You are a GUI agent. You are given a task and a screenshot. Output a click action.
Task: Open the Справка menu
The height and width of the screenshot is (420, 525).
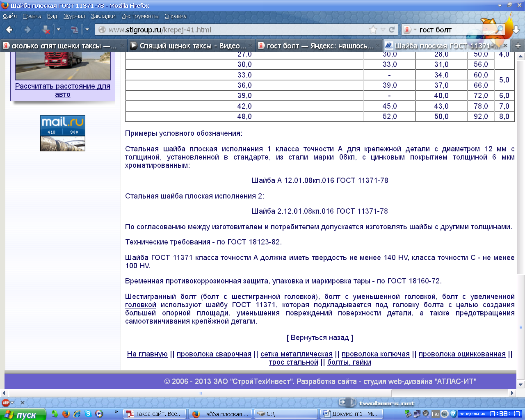point(176,16)
